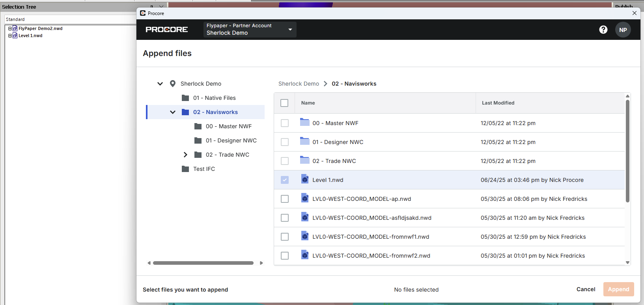Screen dimensions: 644x305
Task: Check the LVL0-WEST-COORD_MODEL-fromnwf1.nwd checkbox
Action: coord(285,237)
